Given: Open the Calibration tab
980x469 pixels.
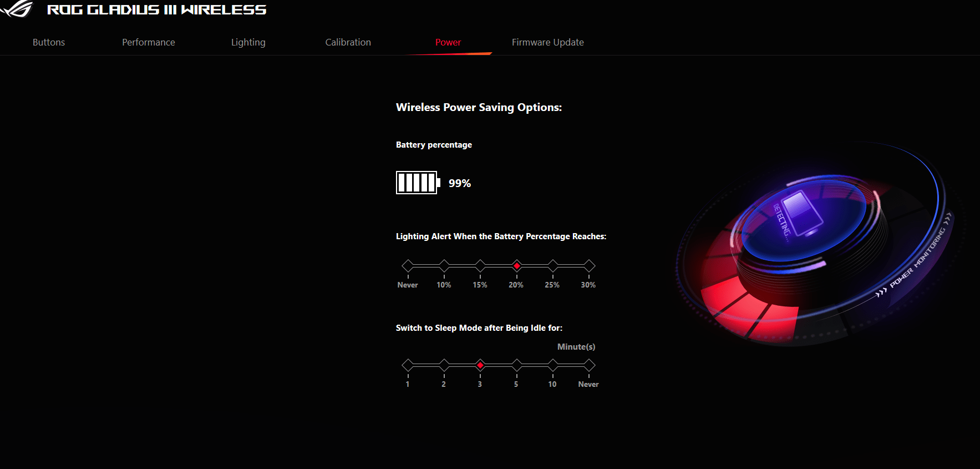Looking at the screenshot, I should click(348, 42).
